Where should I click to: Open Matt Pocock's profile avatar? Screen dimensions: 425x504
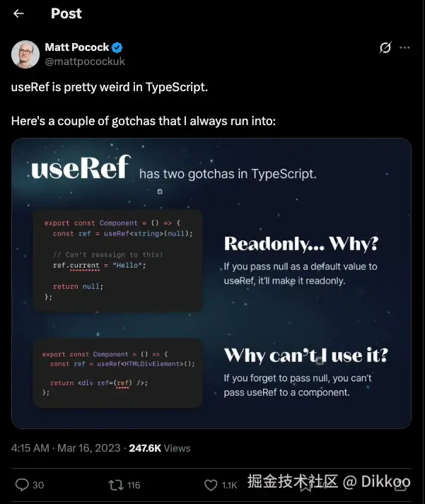(25, 54)
